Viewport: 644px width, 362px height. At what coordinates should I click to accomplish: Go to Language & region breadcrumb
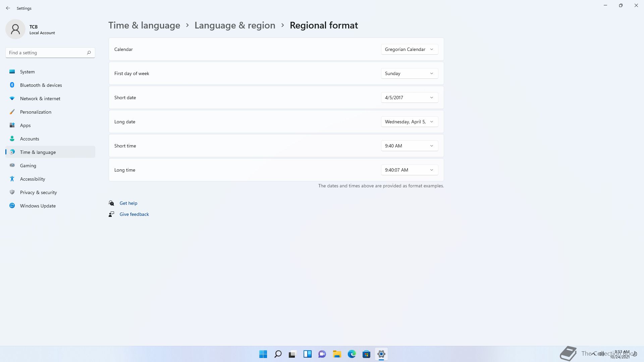235,25
